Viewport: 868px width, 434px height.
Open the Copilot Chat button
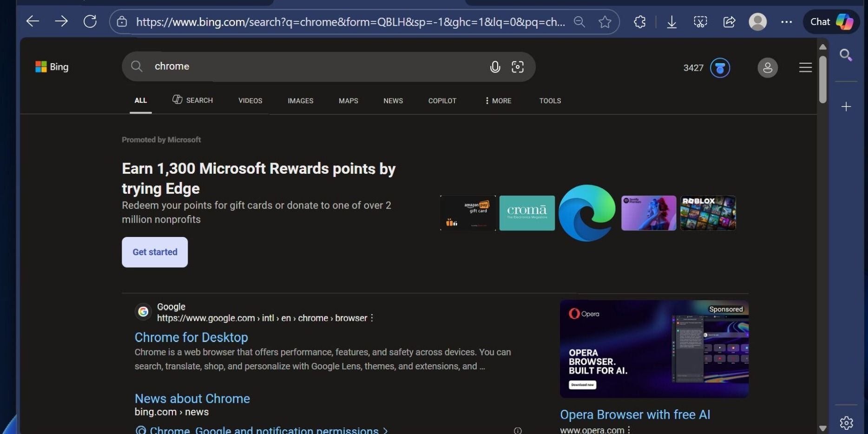[831, 22]
